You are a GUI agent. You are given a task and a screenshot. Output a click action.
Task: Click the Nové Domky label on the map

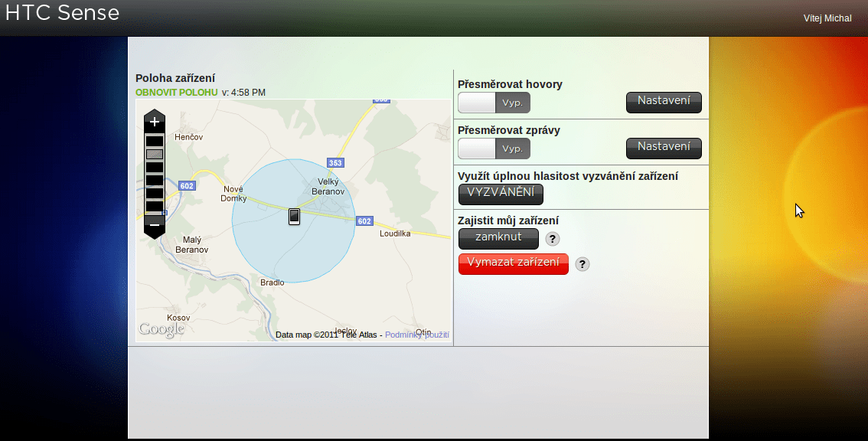pos(233,194)
